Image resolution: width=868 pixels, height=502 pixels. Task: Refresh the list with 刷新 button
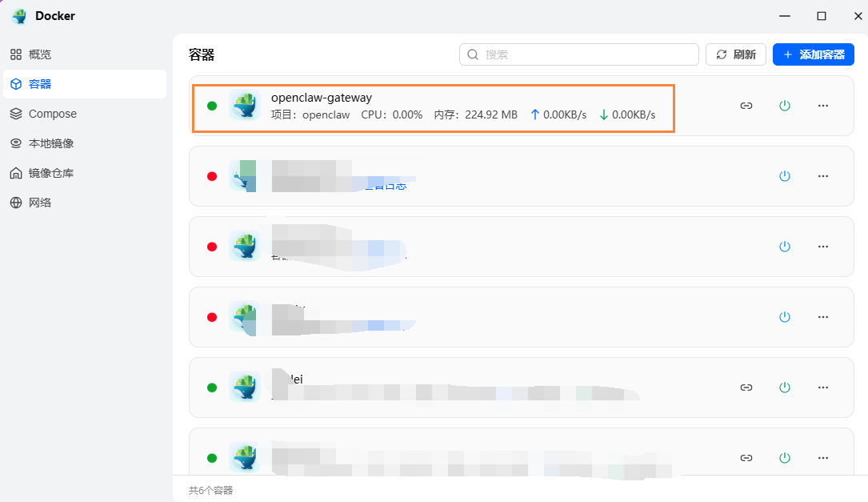tap(736, 54)
